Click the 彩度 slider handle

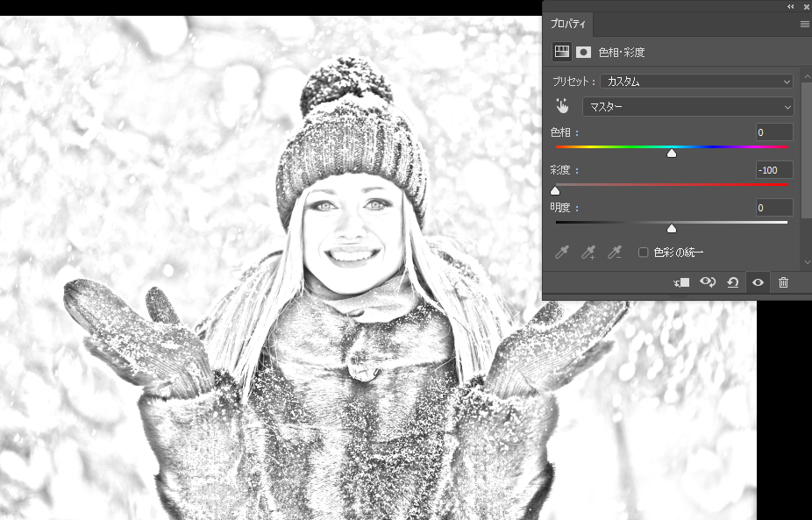[555, 190]
